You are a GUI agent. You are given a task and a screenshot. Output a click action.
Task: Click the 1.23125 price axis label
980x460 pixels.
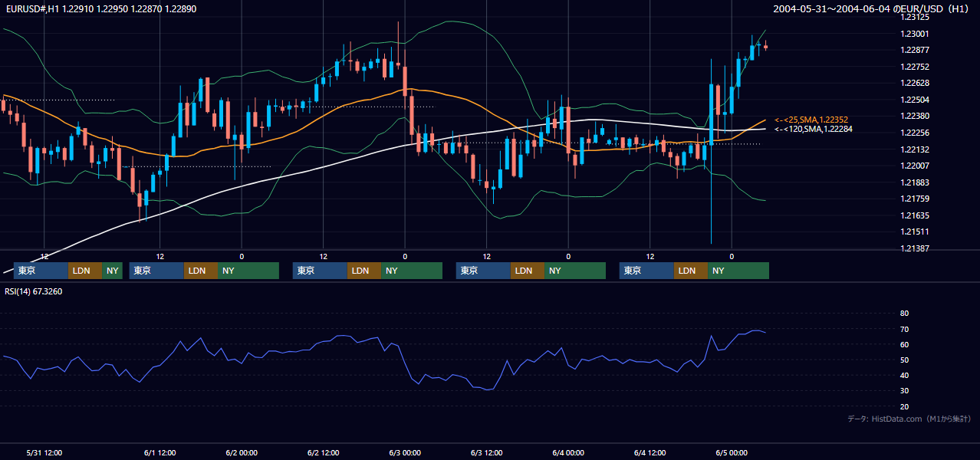point(915,17)
